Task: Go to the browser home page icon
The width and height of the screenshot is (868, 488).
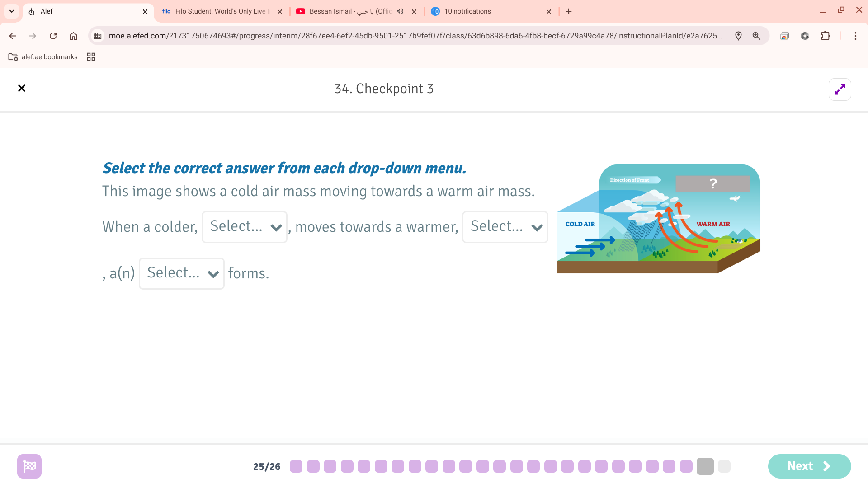Action: click(73, 36)
